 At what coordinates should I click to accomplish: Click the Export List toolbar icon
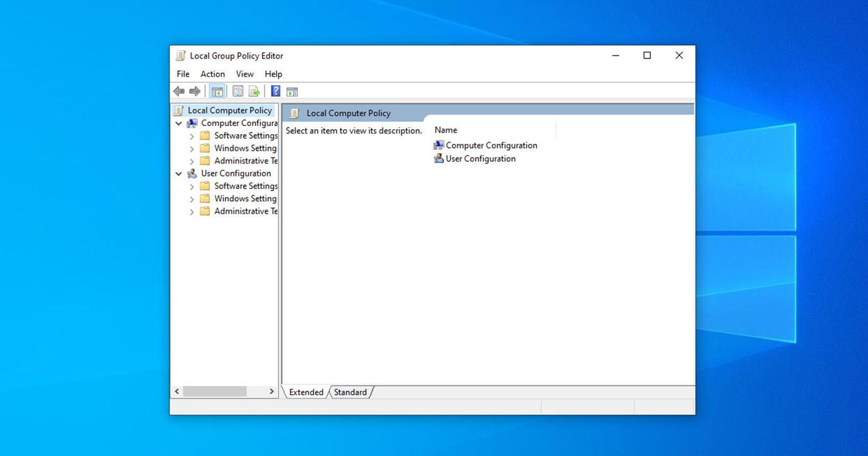tap(254, 91)
